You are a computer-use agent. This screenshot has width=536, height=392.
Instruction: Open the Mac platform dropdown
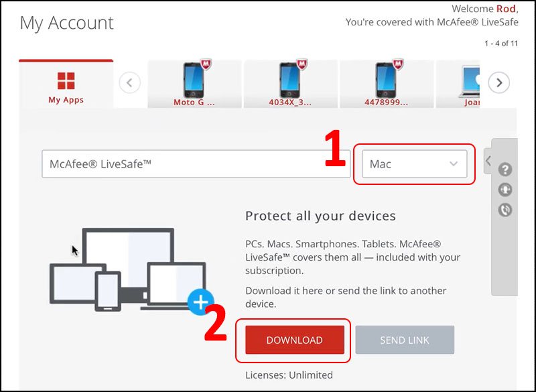pos(414,164)
